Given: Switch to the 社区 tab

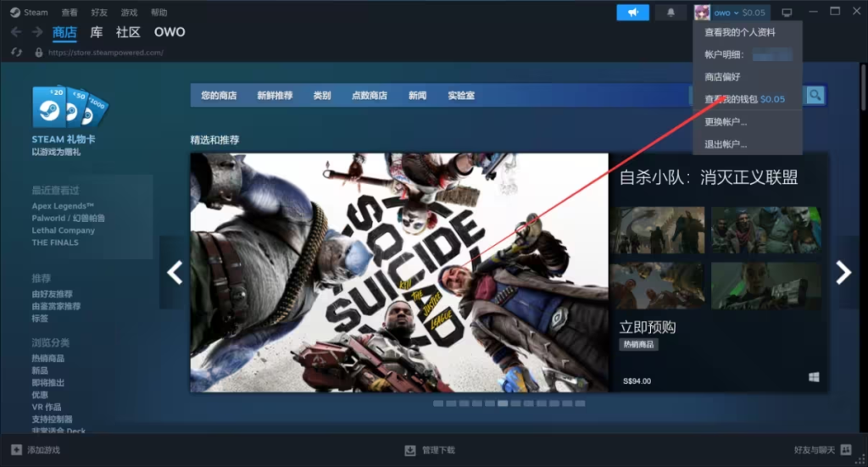Looking at the screenshot, I should tap(128, 32).
